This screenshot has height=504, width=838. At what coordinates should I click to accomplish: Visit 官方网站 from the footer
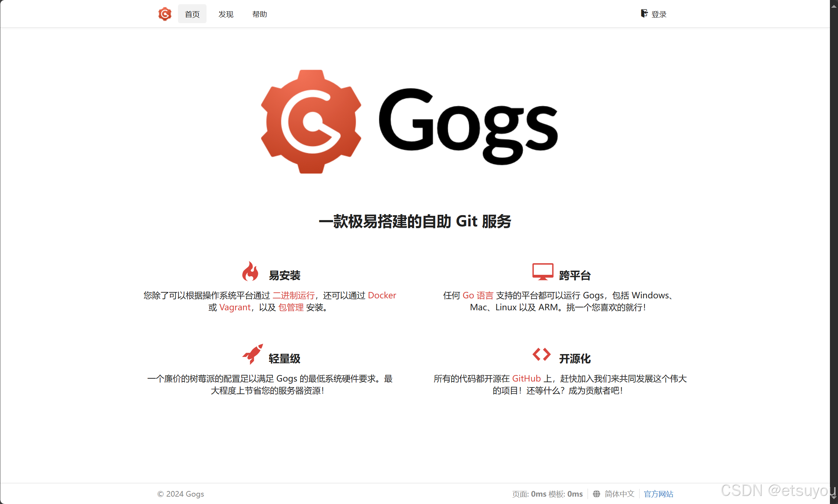pos(659,494)
